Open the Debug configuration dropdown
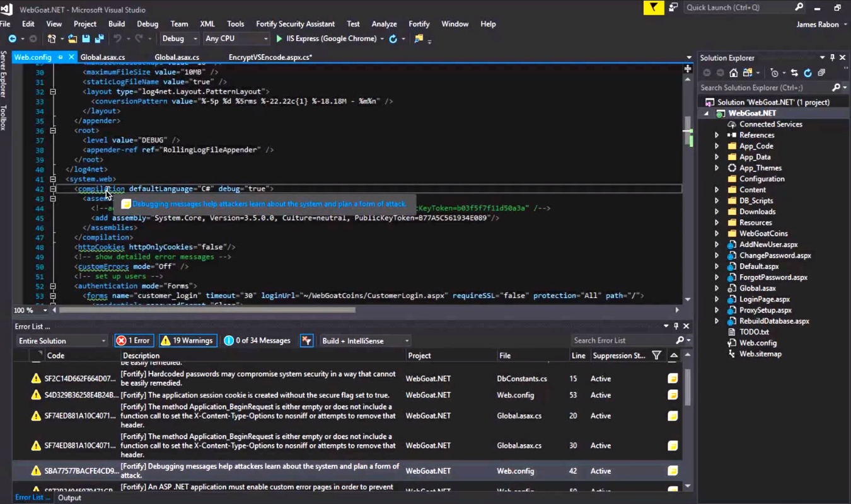This screenshot has width=851, height=504. [180, 39]
